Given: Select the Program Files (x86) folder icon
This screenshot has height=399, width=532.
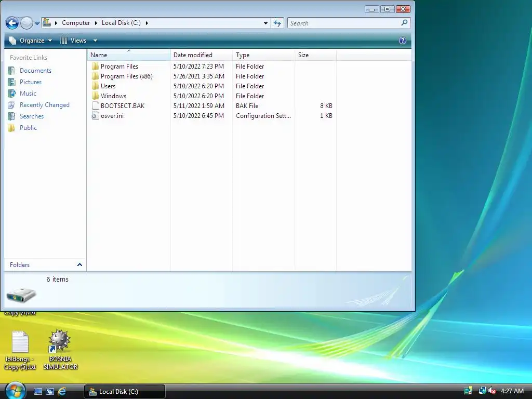Looking at the screenshot, I should [x=96, y=76].
